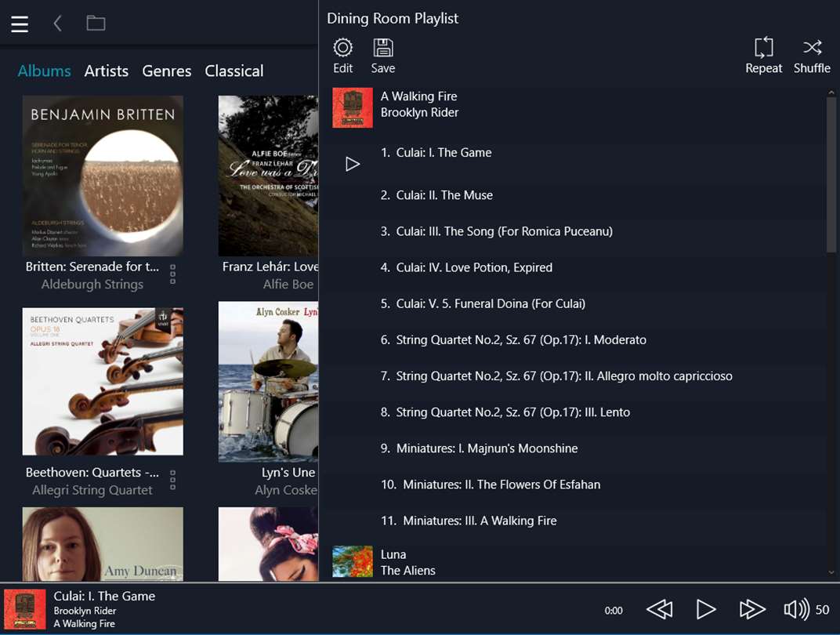Click the volume speaker icon
This screenshot has height=635, width=840.
[x=797, y=609]
